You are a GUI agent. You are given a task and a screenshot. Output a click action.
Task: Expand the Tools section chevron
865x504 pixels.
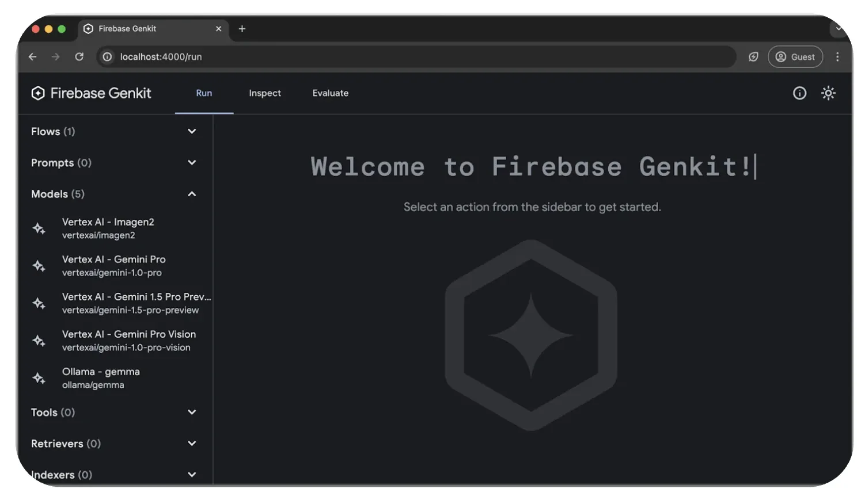[192, 413]
